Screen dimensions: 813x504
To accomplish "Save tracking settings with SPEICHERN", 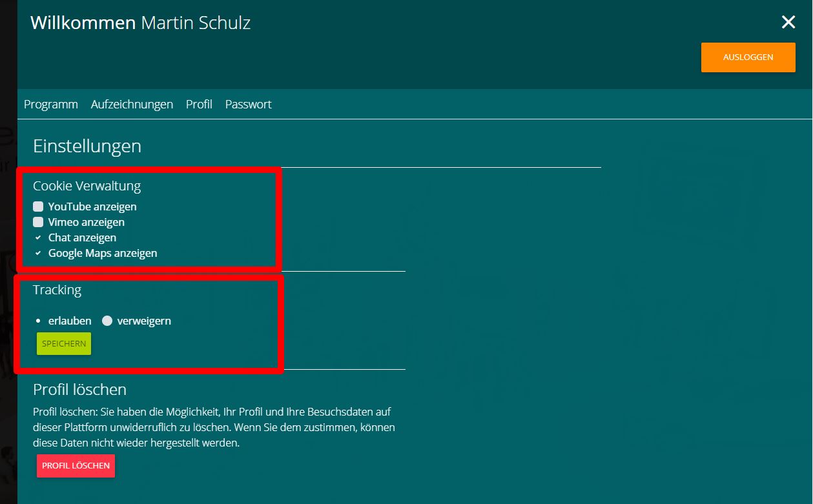I will pyautogui.click(x=63, y=343).
